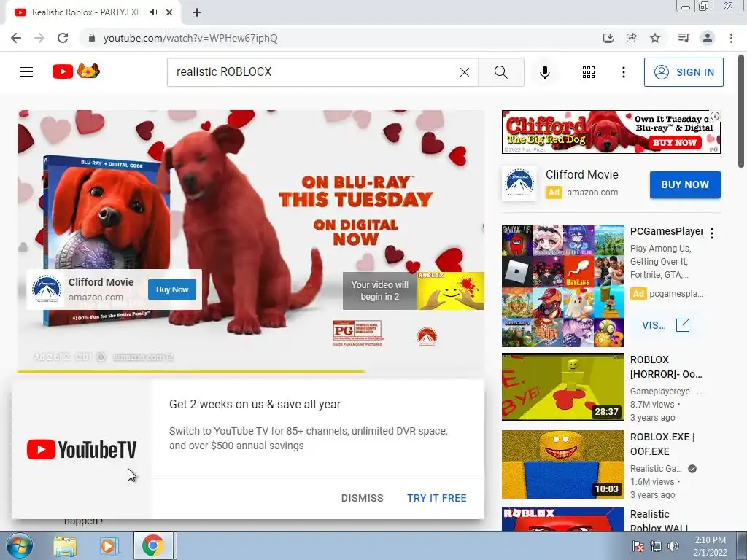747x560 pixels.
Task: Open YouTube settings three-dot menu
Action: 623,72
